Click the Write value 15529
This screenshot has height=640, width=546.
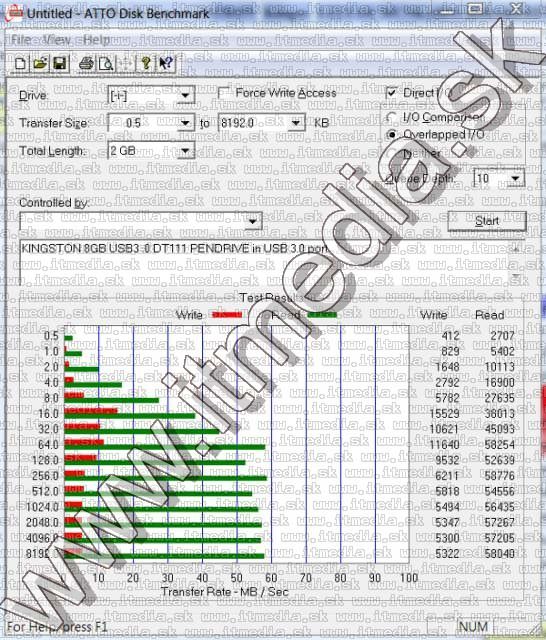click(444, 413)
